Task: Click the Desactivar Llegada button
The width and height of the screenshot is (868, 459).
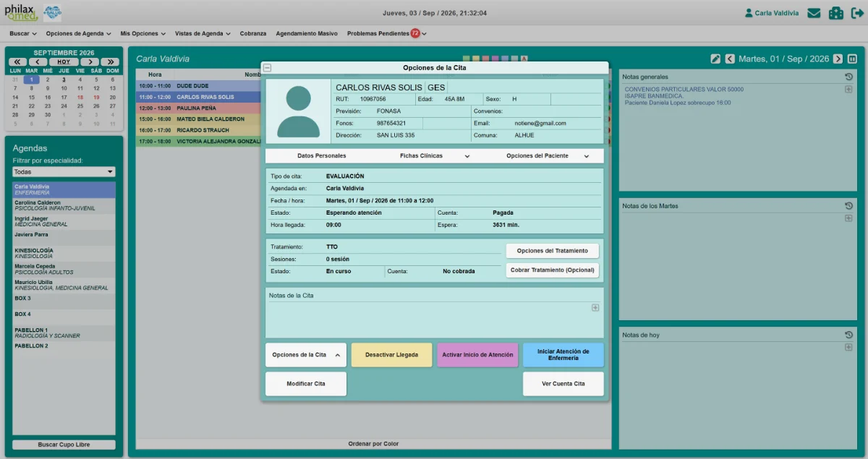Action: click(391, 355)
